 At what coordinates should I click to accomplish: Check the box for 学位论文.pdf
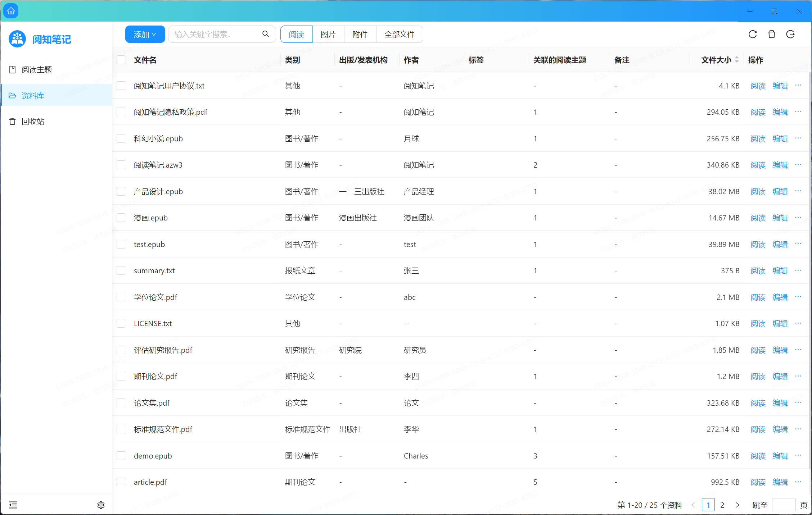[x=121, y=297]
